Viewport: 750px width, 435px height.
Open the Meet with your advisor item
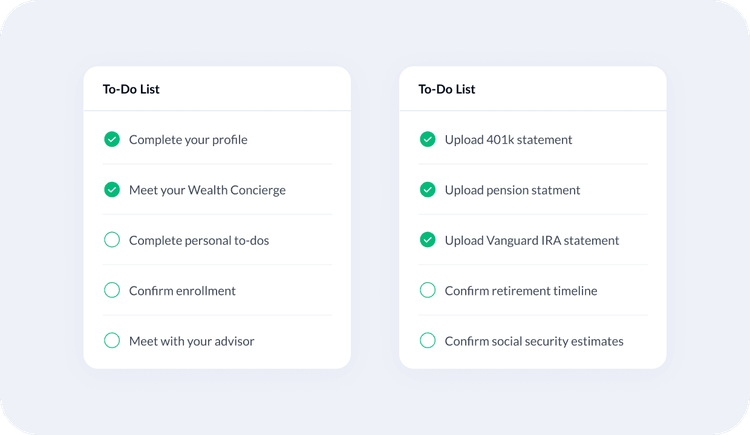click(192, 341)
